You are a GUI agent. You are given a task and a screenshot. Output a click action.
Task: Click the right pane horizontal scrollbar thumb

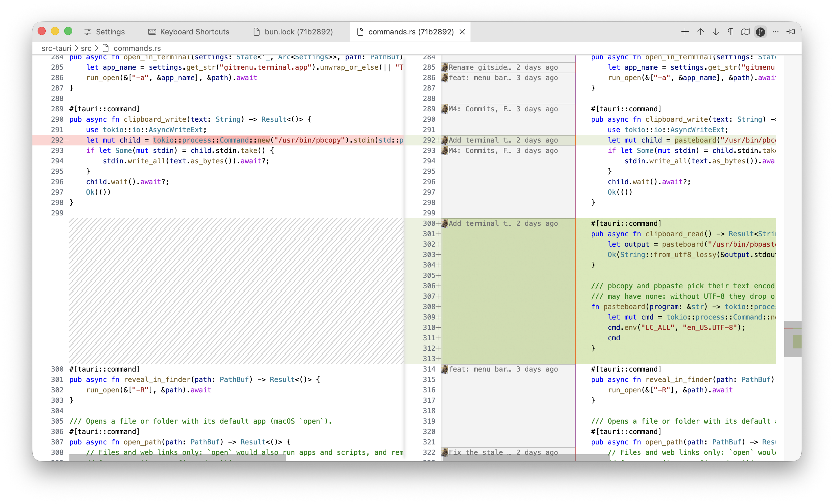point(526,458)
